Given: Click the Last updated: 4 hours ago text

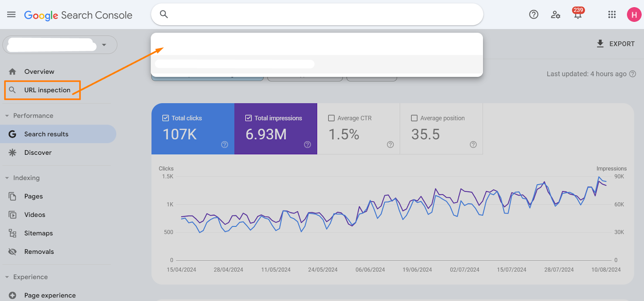Looking at the screenshot, I should click(586, 74).
